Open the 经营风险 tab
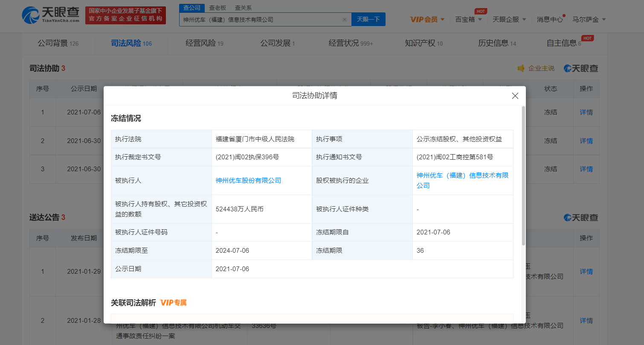This screenshot has height=345, width=644. pos(204,43)
